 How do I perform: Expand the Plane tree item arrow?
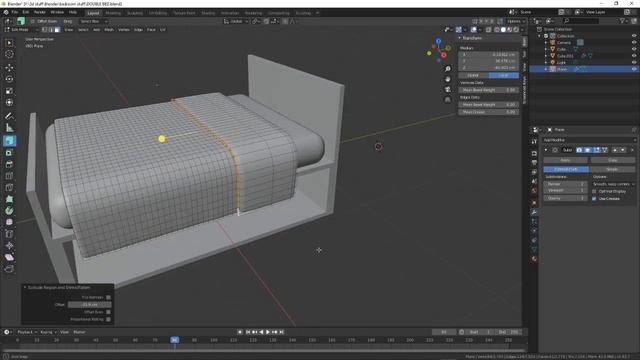(x=546, y=69)
